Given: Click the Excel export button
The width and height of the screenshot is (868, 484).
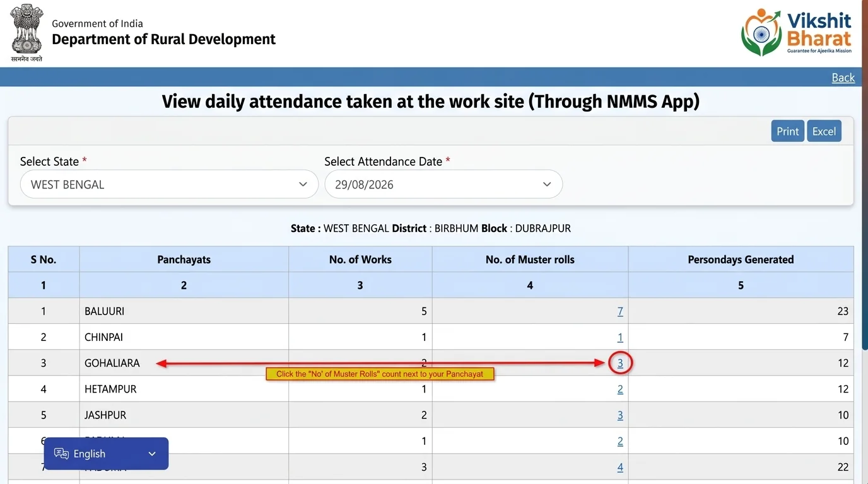Looking at the screenshot, I should pyautogui.click(x=824, y=131).
